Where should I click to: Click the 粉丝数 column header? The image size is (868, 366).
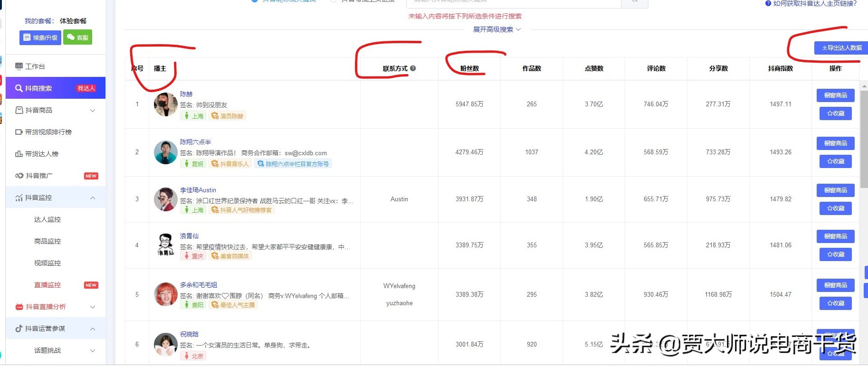(x=469, y=68)
